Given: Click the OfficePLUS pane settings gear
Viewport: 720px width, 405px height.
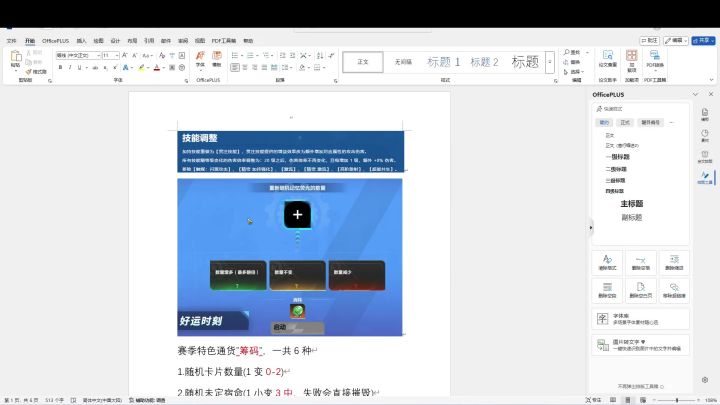Looking at the screenshot, I should (x=705, y=380).
